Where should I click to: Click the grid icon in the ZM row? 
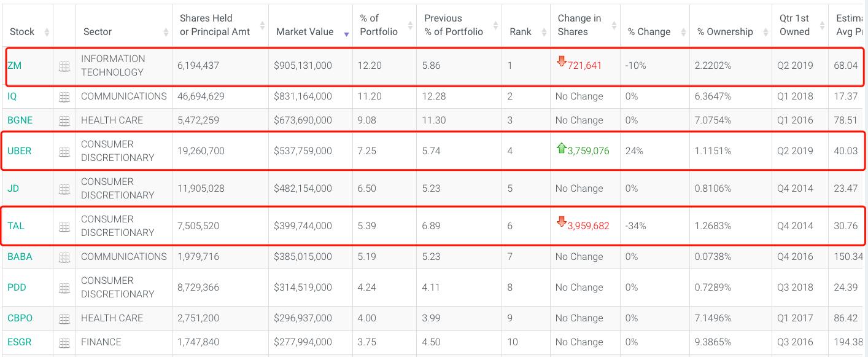click(x=64, y=66)
